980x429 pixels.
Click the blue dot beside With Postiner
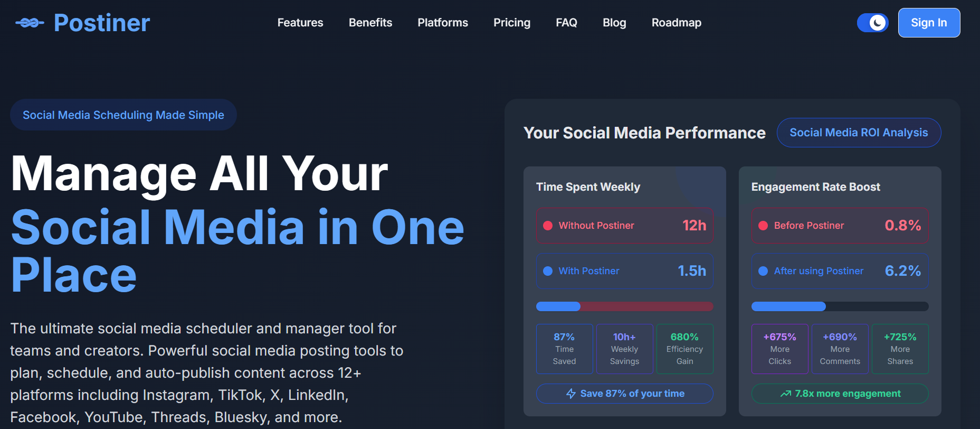(548, 271)
